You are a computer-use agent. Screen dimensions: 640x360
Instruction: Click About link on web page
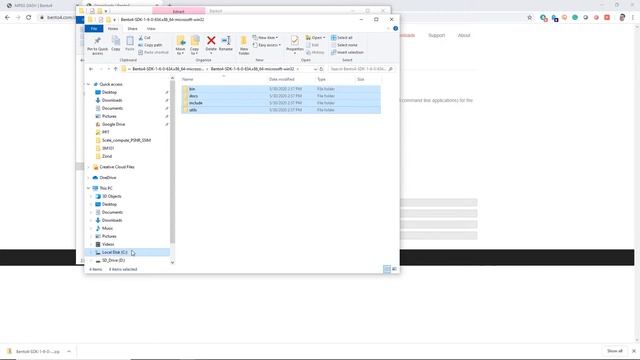(x=464, y=36)
